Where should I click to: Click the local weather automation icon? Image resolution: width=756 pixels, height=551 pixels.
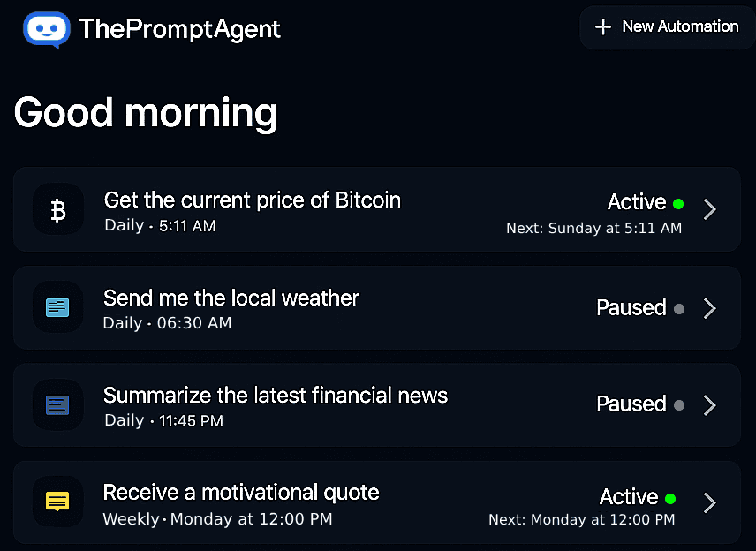[x=57, y=307]
